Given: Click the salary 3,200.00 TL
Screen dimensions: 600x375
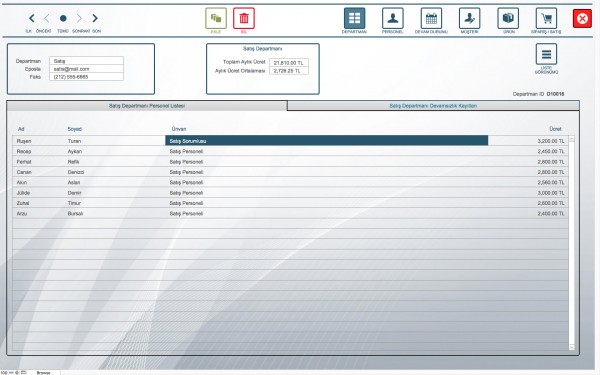Looking at the screenshot, I should [551, 141].
